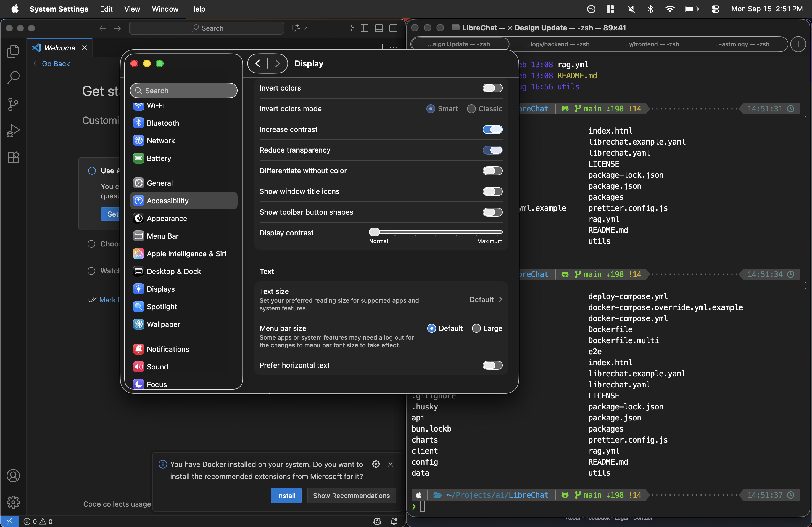Viewport: 812px width, 527px height.
Task: Open the Window menu
Action: coord(165,9)
